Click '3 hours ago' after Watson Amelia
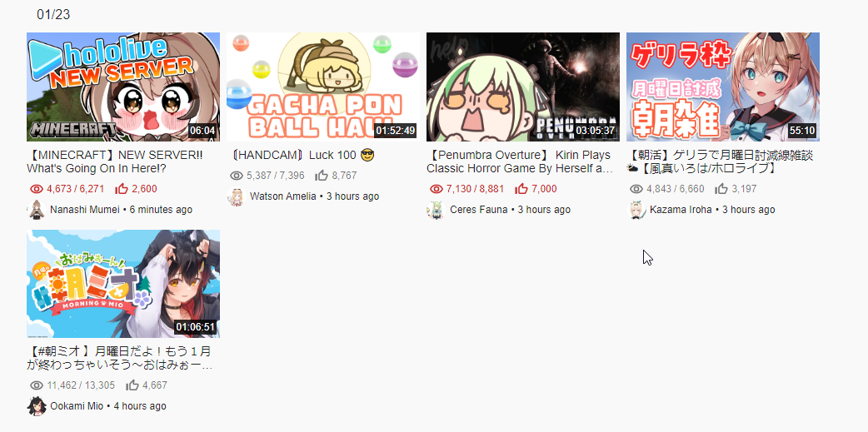 tap(352, 196)
